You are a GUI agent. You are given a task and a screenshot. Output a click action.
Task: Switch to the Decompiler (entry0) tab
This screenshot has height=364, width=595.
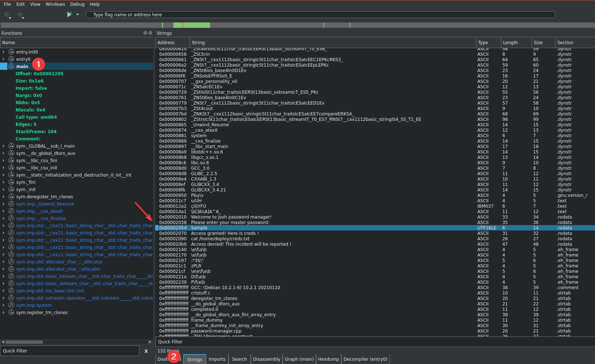point(365,359)
